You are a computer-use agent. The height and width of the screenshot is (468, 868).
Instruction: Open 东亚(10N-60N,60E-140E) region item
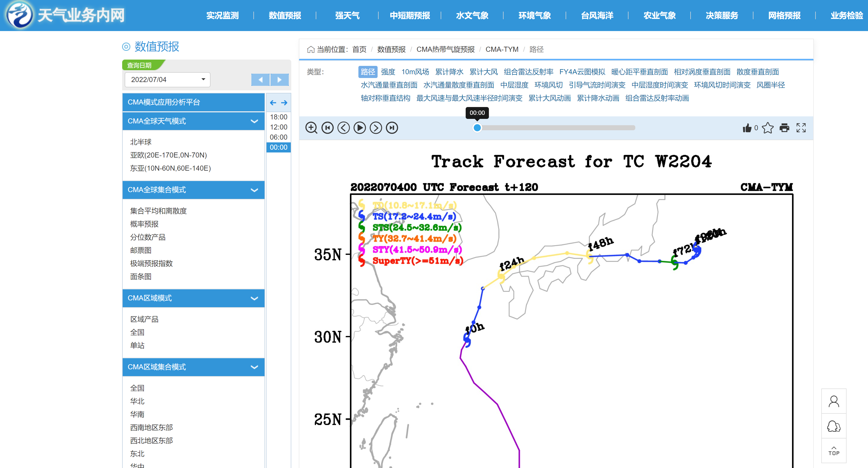[171, 168]
